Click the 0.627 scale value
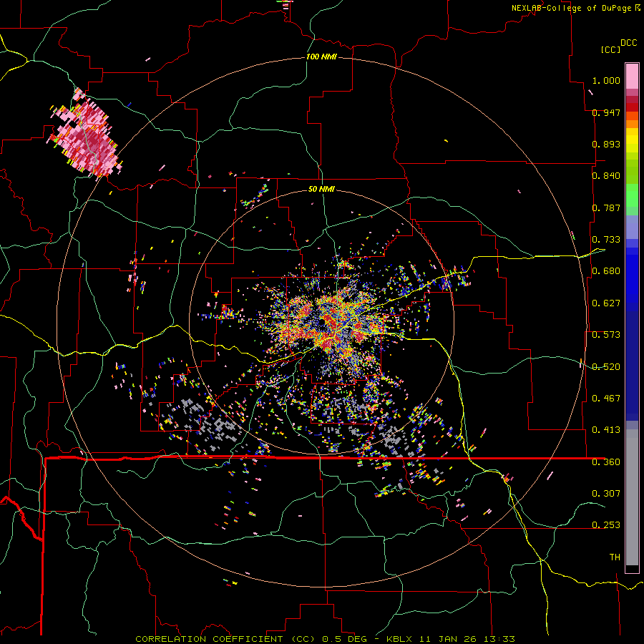The height and width of the screenshot is (644, 644). 606,303
